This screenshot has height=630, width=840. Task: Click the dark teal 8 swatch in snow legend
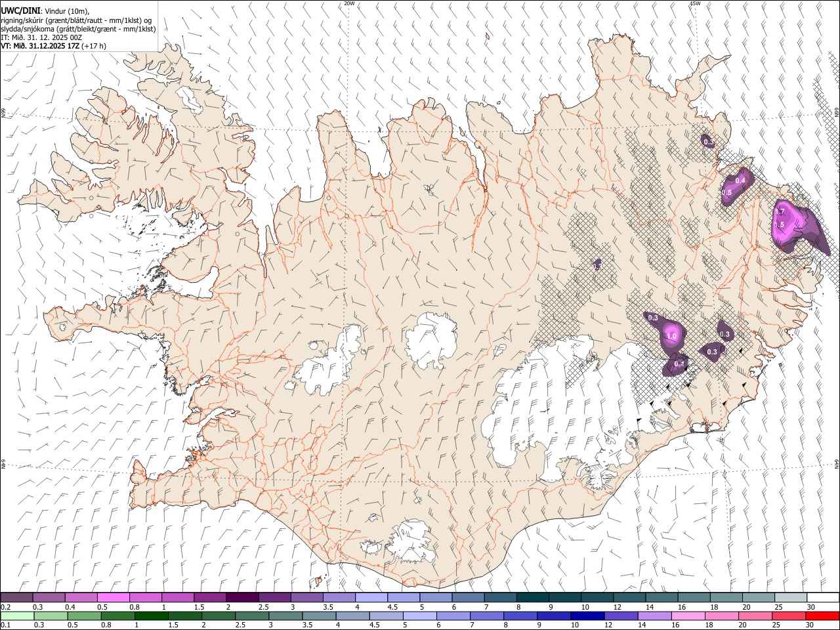pyautogui.click(x=533, y=597)
